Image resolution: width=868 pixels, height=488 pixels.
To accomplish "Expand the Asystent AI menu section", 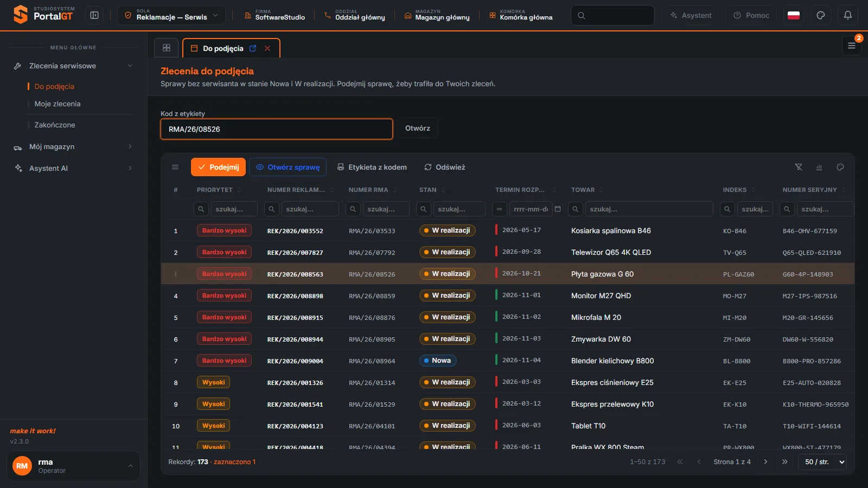I will pyautogui.click(x=73, y=168).
